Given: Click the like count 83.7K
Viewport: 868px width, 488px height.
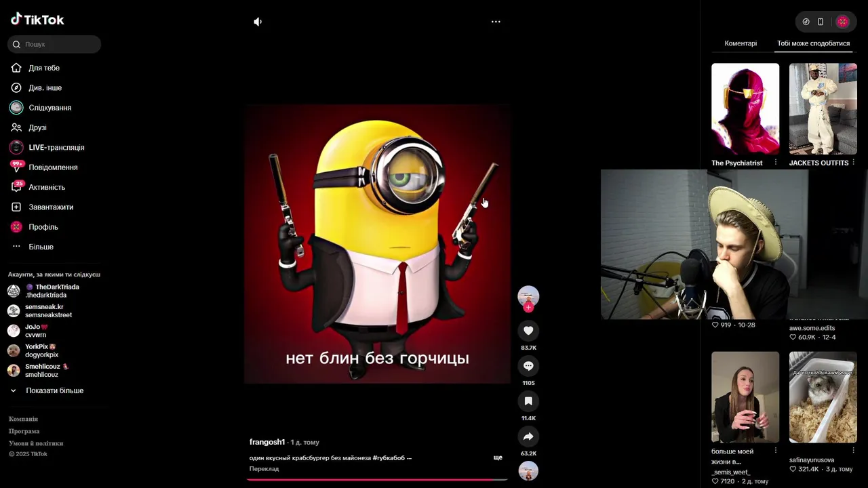Looking at the screenshot, I should (528, 348).
